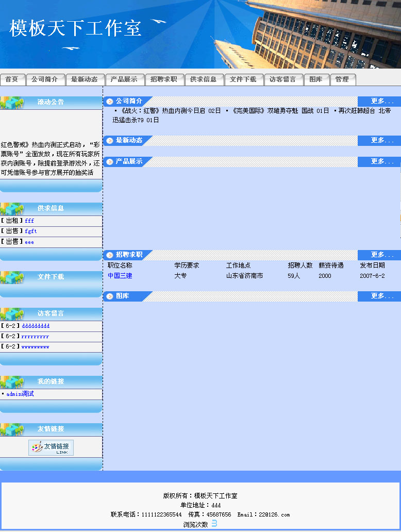
Task: Open the fgft listing under 供求信息
Action: coord(31,231)
